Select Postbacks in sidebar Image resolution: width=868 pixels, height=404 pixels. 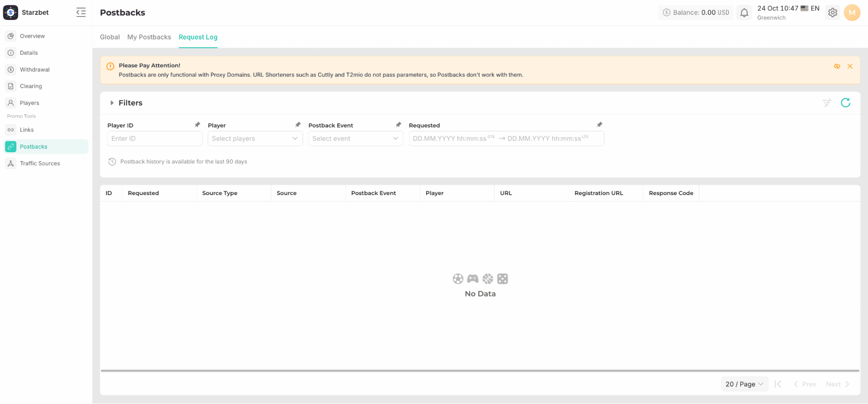46,147
